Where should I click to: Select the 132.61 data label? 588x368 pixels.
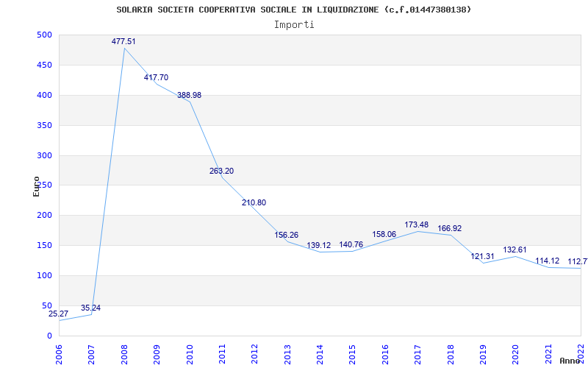click(x=514, y=250)
